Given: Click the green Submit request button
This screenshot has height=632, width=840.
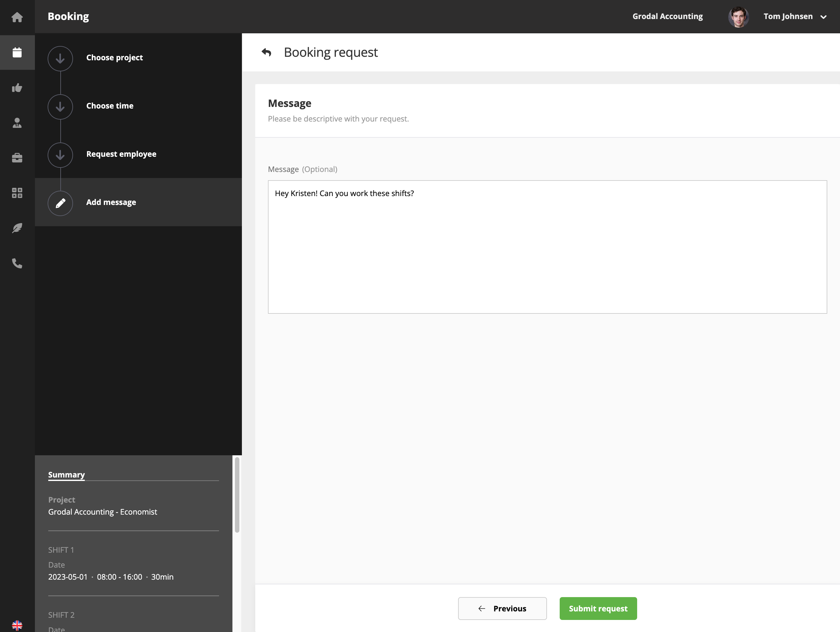Looking at the screenshot, I should click(598, 609).
